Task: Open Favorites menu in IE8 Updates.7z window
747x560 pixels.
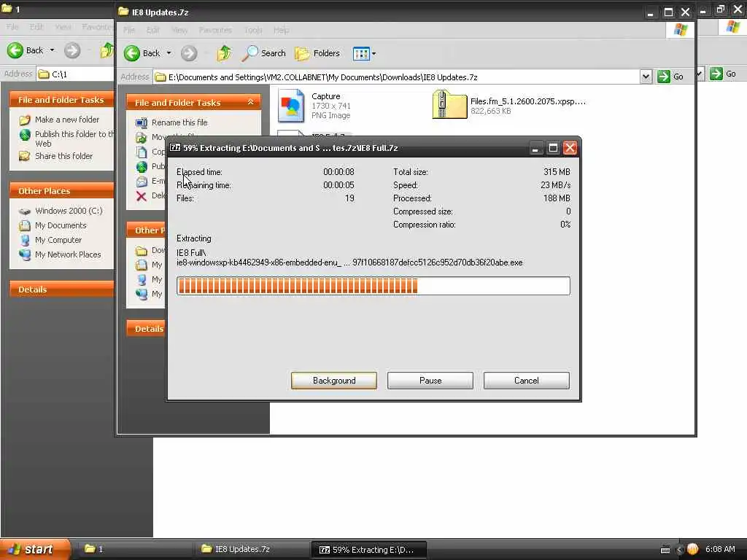Action: [x=215, y=30]
